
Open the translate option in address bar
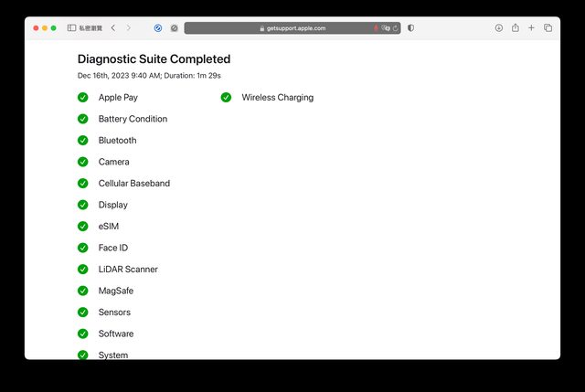click(386, 28)
